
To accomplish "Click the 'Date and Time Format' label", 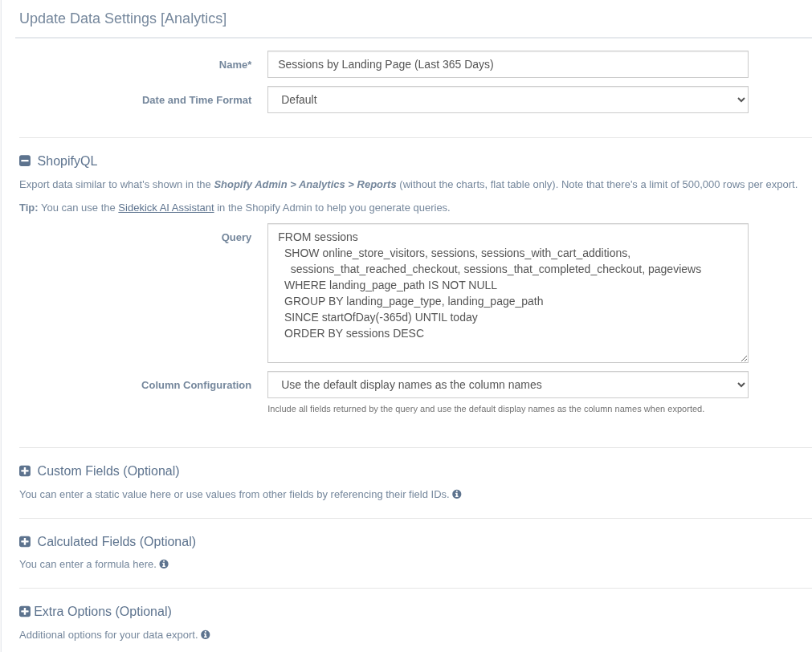I will [x=197, y=100].
